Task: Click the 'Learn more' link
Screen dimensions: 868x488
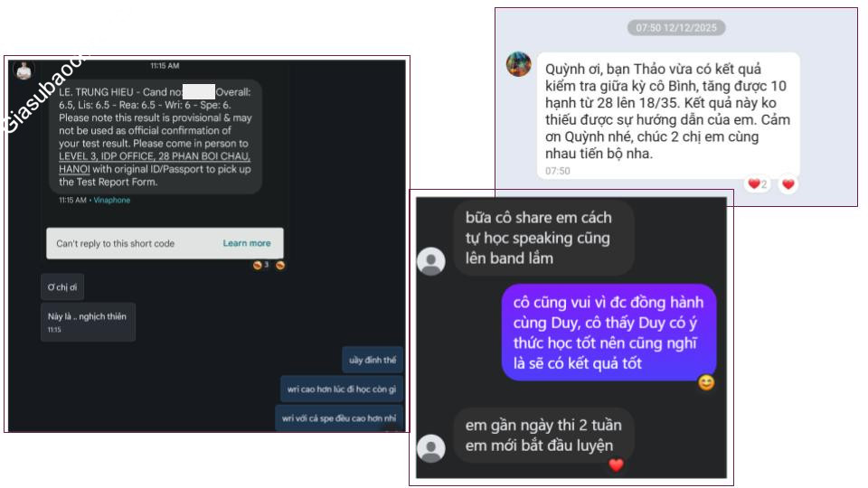Action: (246, 243)
